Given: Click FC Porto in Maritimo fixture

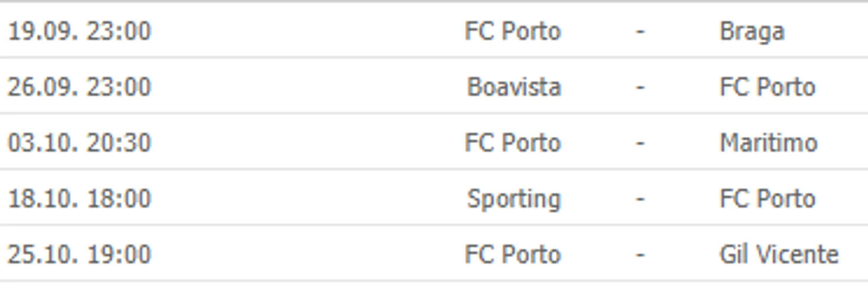Looking at the screenshot, I should pos(512,143).
